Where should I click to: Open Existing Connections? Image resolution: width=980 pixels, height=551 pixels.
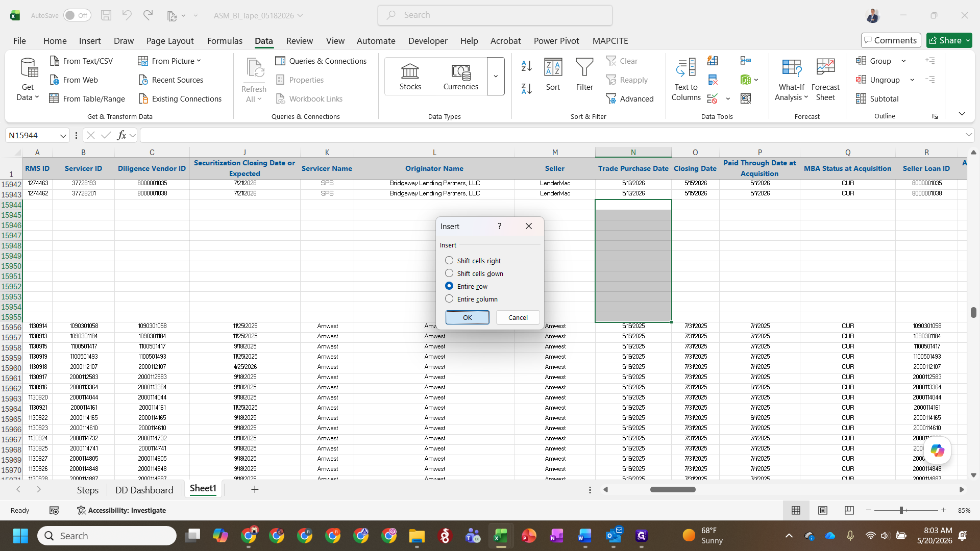180,98
